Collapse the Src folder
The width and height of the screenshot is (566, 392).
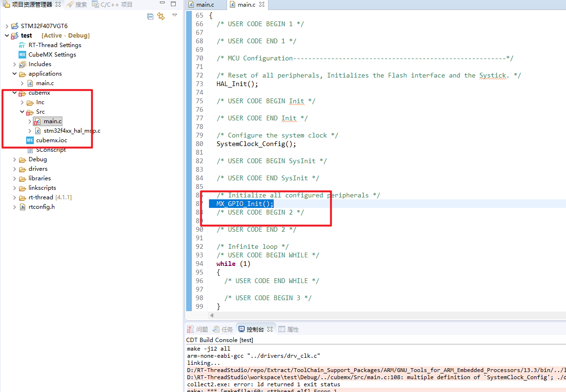[x=22, y=112]
